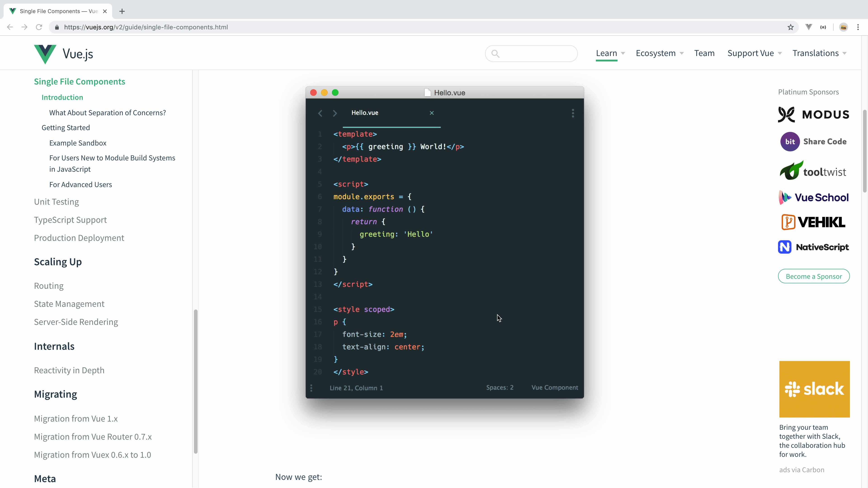Open Migration from Vue Router 0.7.x

pyautogui.click(x=93, y=437)
